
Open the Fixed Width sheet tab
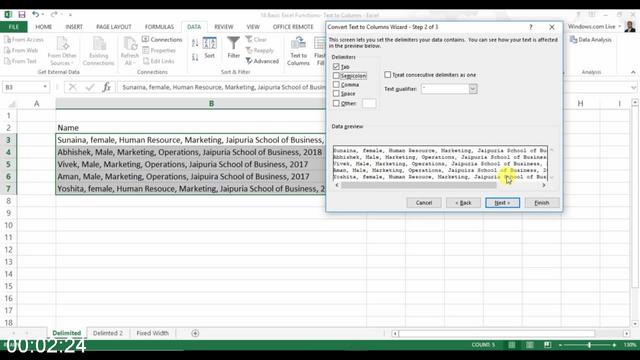[x=152, y=333]
